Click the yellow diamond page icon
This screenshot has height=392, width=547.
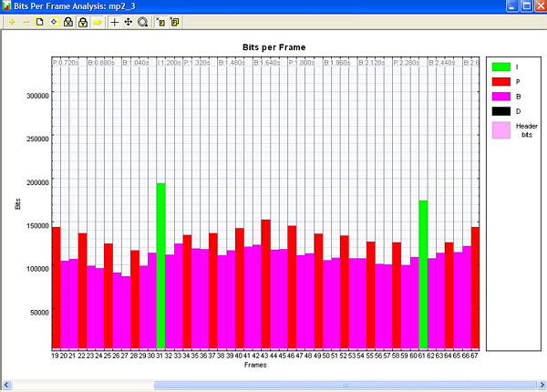click(54, 20)
